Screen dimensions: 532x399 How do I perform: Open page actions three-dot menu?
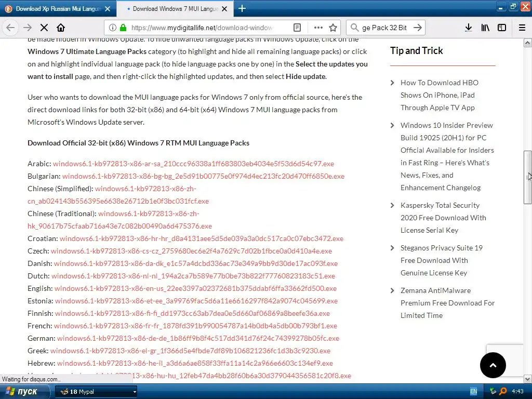pos(318,28)
